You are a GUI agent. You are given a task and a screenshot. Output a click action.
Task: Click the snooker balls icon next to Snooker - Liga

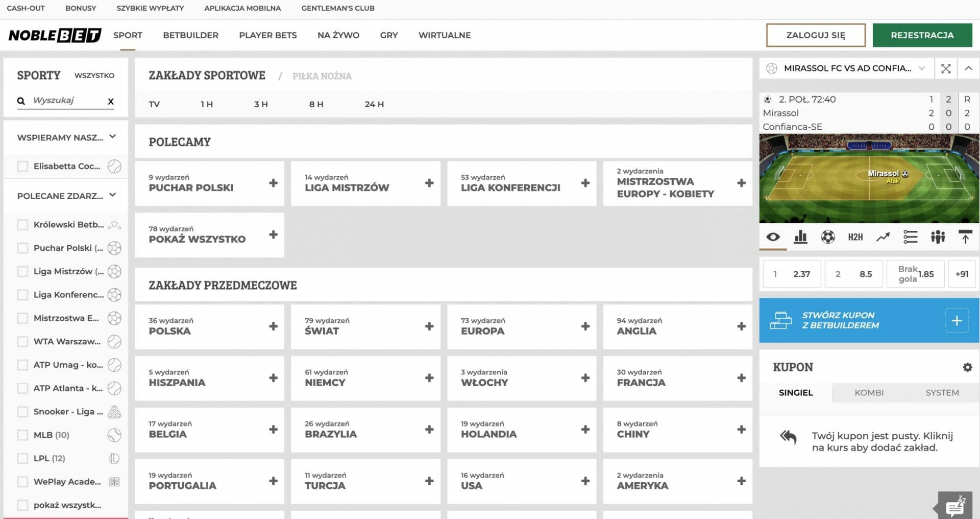(114, 412)
